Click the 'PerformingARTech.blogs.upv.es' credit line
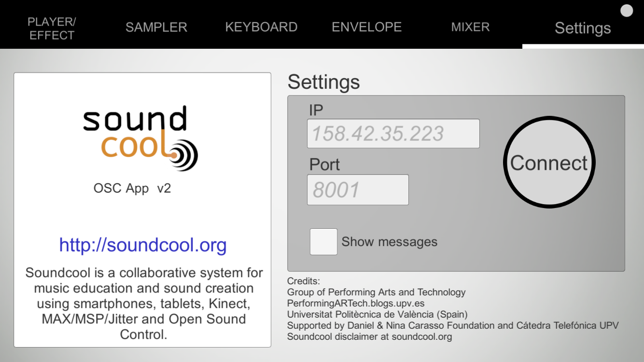The width and height of the screenshot is (644, 362). click(x=356, y=304)
